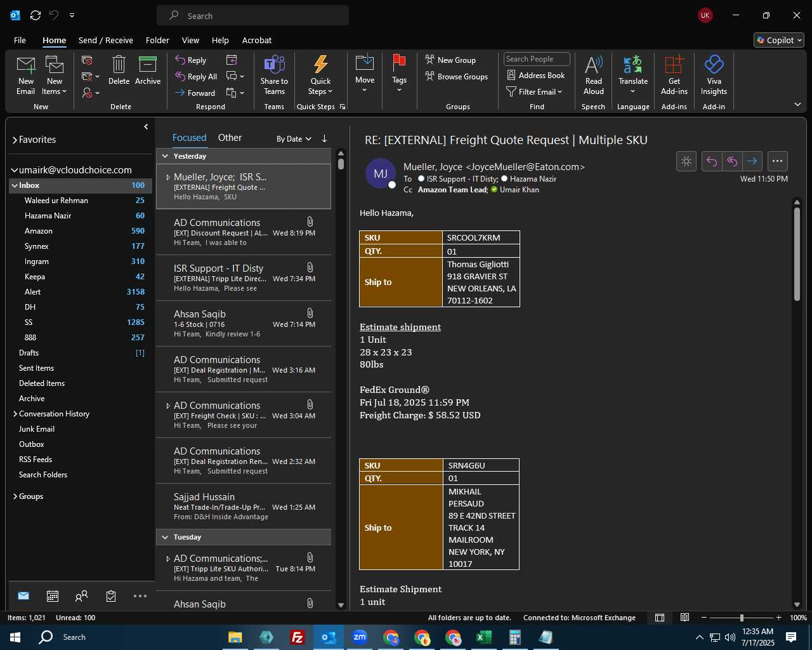Collapse the umairk@vcloudchoice.com account

pos(15,170)
